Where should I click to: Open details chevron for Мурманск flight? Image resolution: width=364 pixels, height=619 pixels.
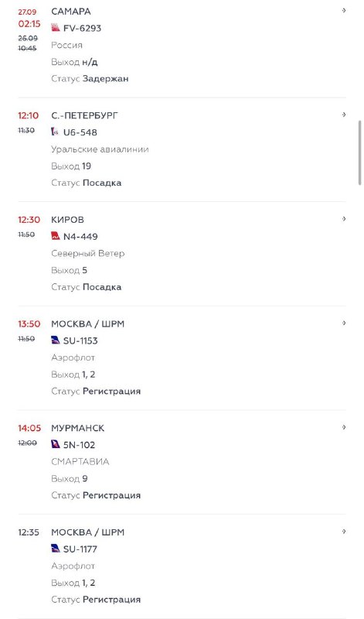(x=344, y=428)
